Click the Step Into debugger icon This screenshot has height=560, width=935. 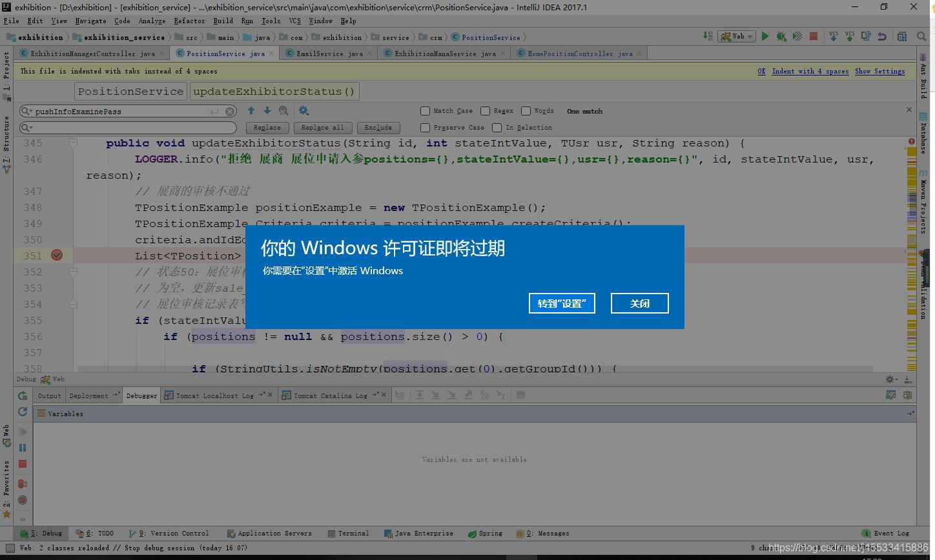click(435, 395)
